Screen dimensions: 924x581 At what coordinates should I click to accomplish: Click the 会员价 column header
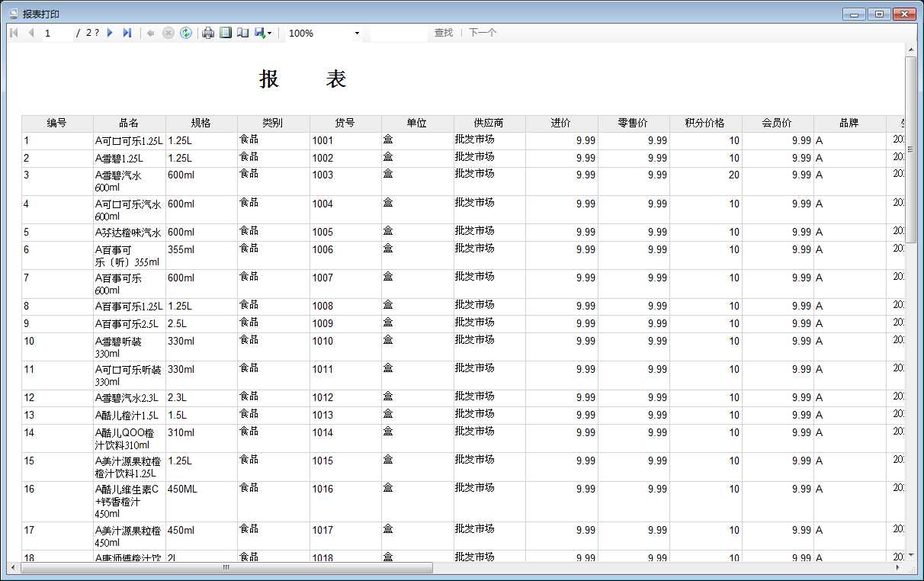(x=778, y=124)
